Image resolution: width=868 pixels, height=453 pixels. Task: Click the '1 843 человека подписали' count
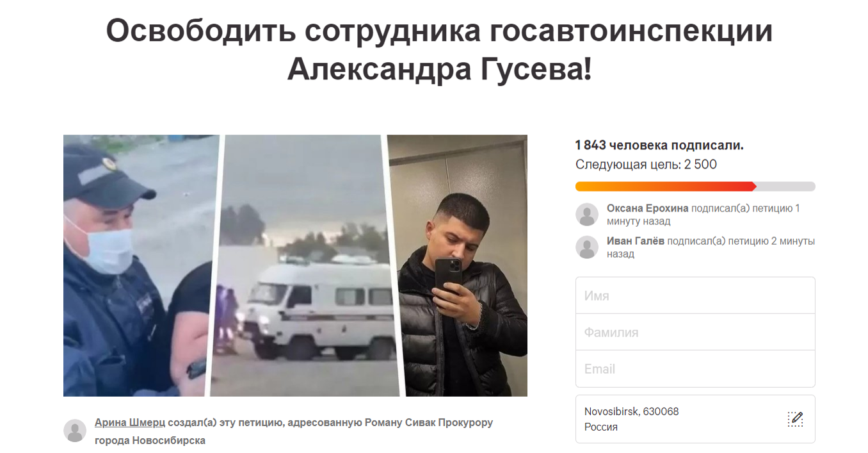click(659, 145)
